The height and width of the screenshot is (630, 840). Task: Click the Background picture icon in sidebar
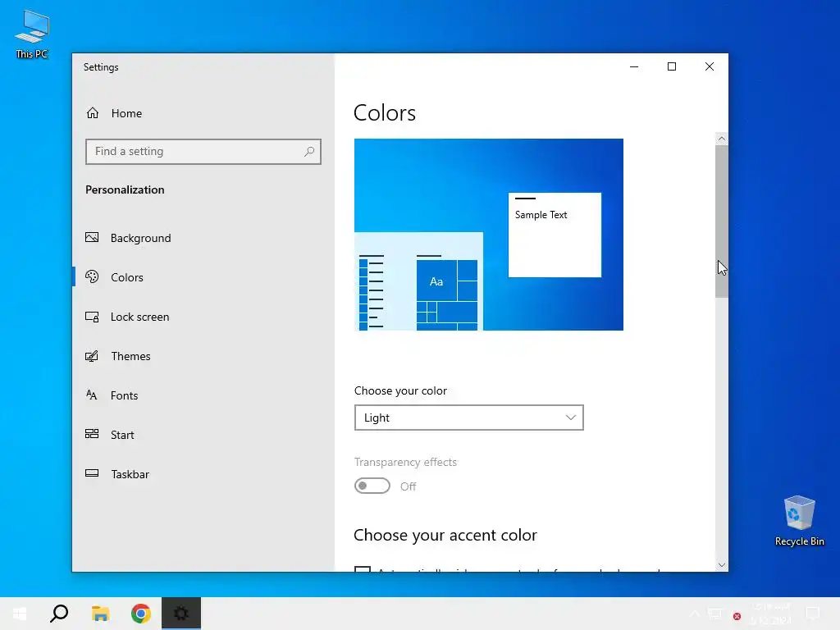point(92,237)
